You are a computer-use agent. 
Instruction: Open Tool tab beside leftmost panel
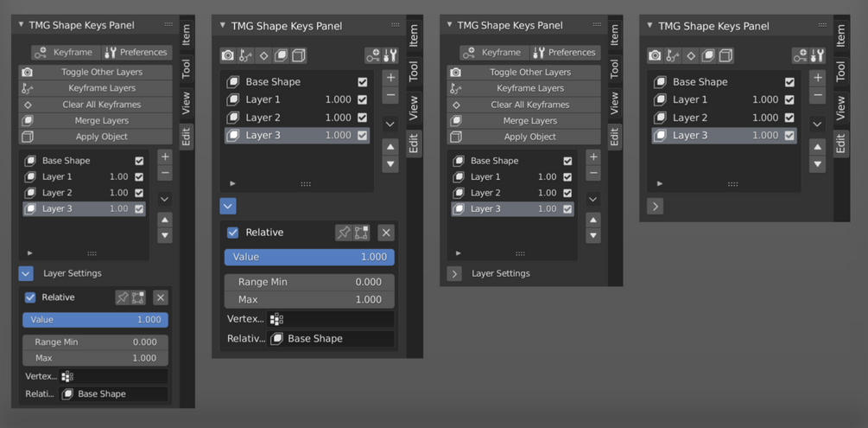tap(186, 69)
